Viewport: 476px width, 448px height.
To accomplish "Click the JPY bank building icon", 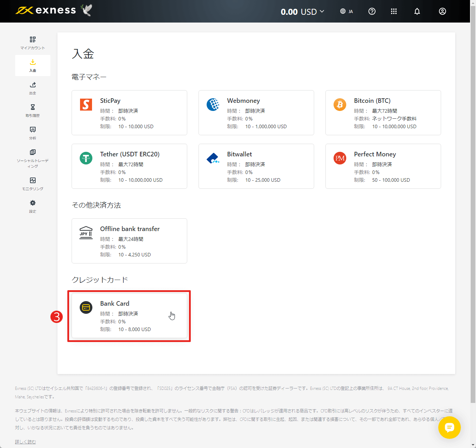I will pos(86,233).
